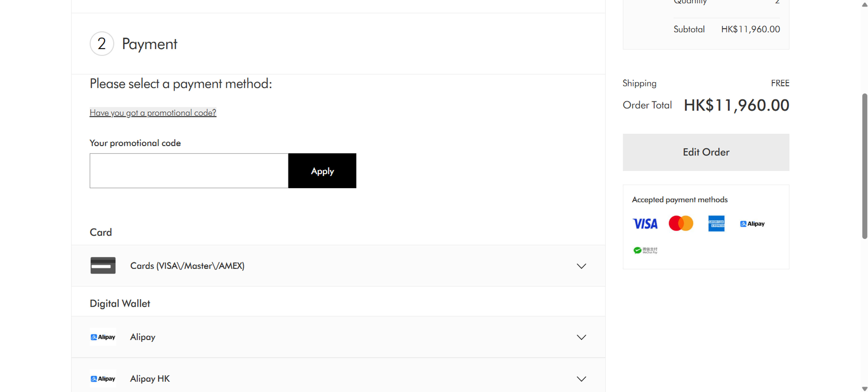This screenshot has height=392, width=868.
Task: Click the Mastercard logo under accepted payment methods
Action: [x=681, y=223]
